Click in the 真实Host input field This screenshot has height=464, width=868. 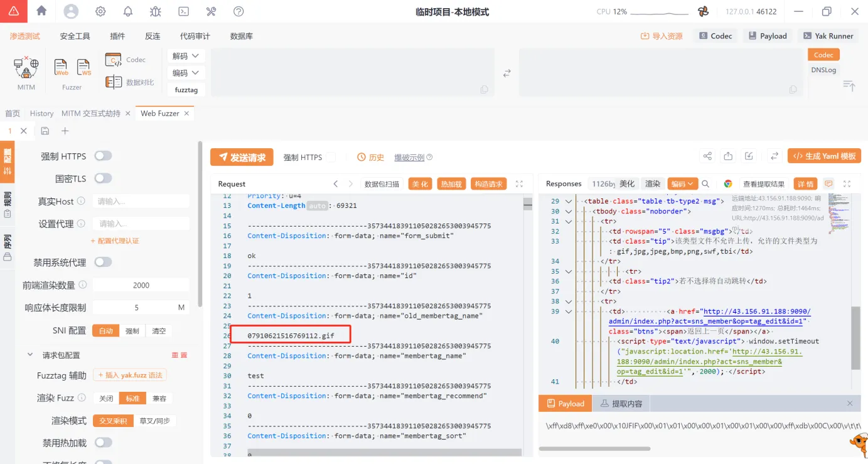click(141, 201)
